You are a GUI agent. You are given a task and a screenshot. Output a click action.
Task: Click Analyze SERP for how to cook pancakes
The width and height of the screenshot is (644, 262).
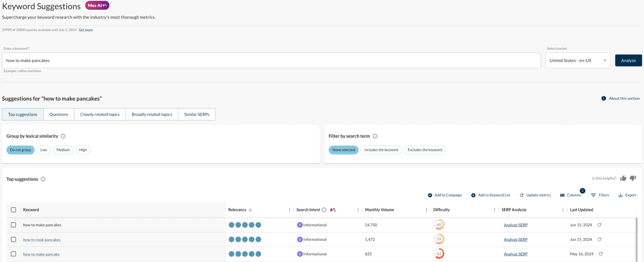point(515,239)
